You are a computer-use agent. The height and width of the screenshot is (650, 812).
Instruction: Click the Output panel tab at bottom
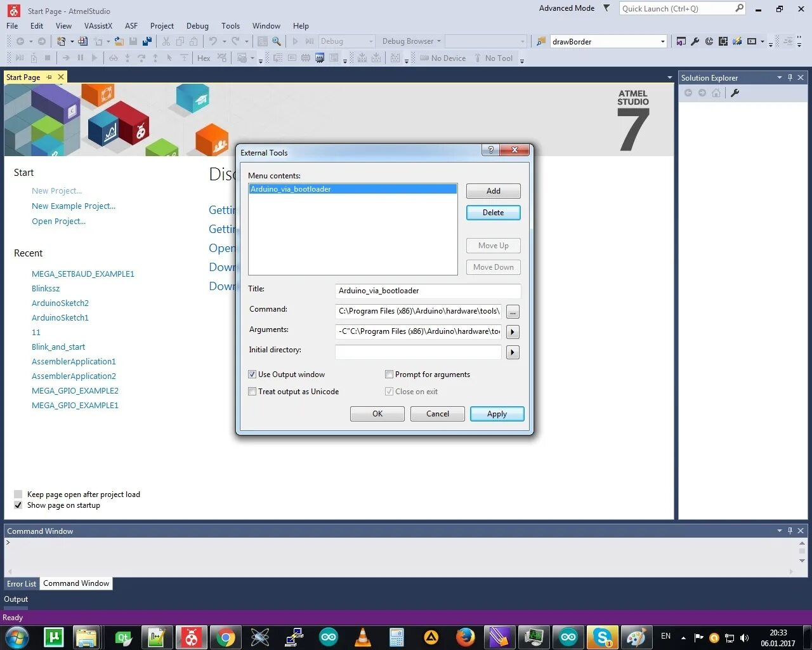coord(16,599)
